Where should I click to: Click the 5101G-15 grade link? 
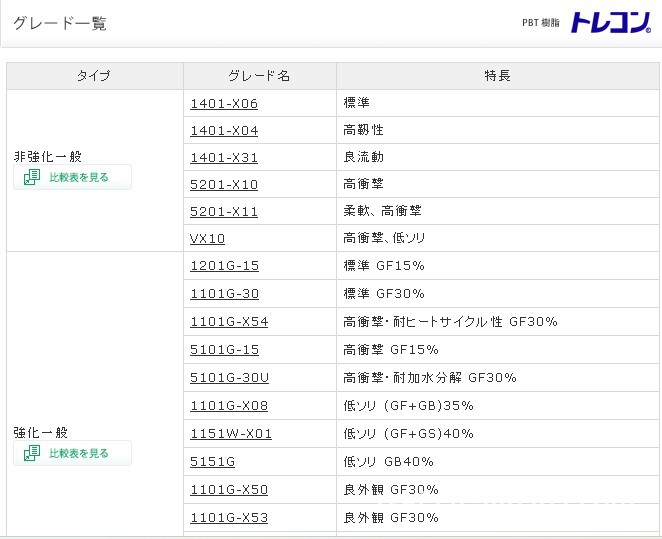(224, 349)
